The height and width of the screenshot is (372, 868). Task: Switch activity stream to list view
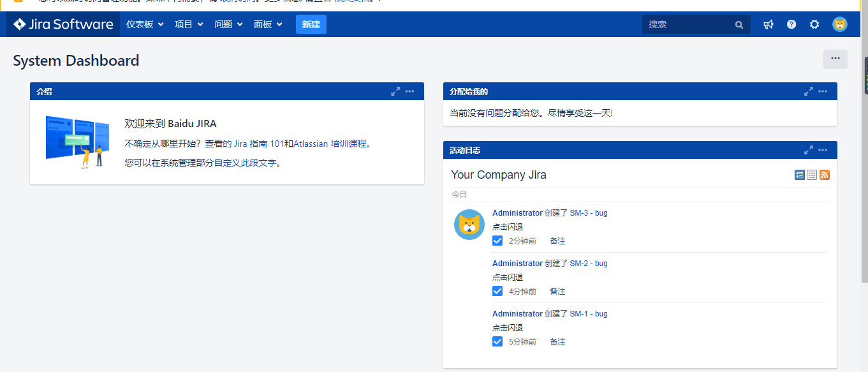click(x=812, y=175)
